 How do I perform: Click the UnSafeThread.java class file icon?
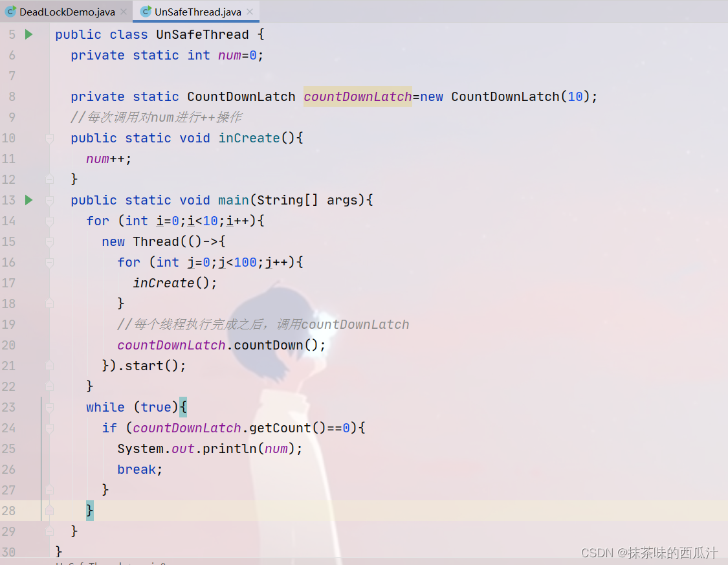tap(146, 12)
